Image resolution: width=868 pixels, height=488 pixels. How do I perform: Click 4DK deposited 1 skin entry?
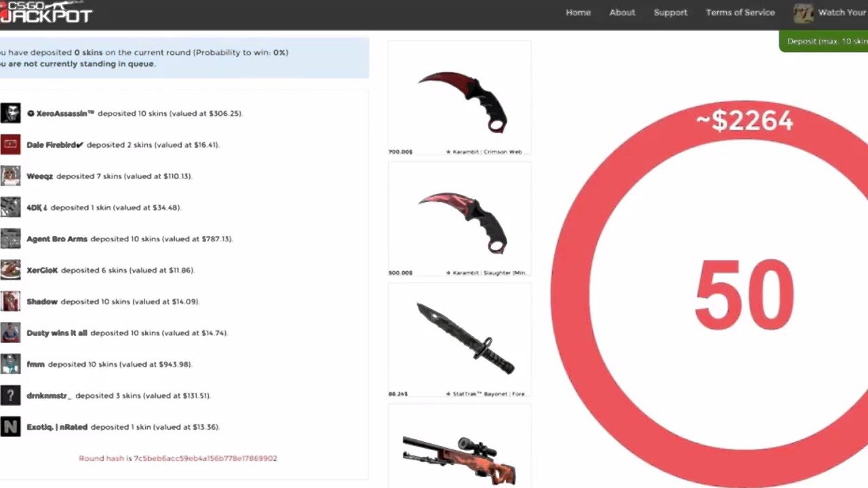click(x=104, y=207)
